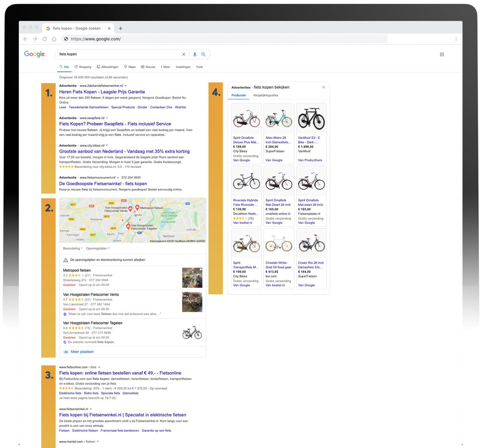
Task: Click the Meer plaatsen link
Action: (x=82, y=352)
